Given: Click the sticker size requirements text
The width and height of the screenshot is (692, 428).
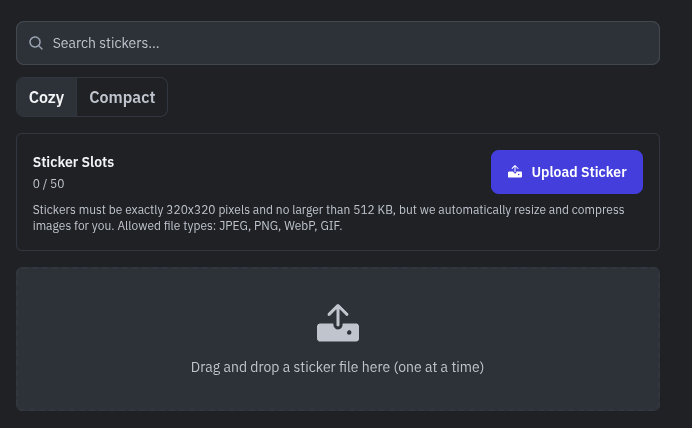Looking at the screenshot, I should click(250, 210).
